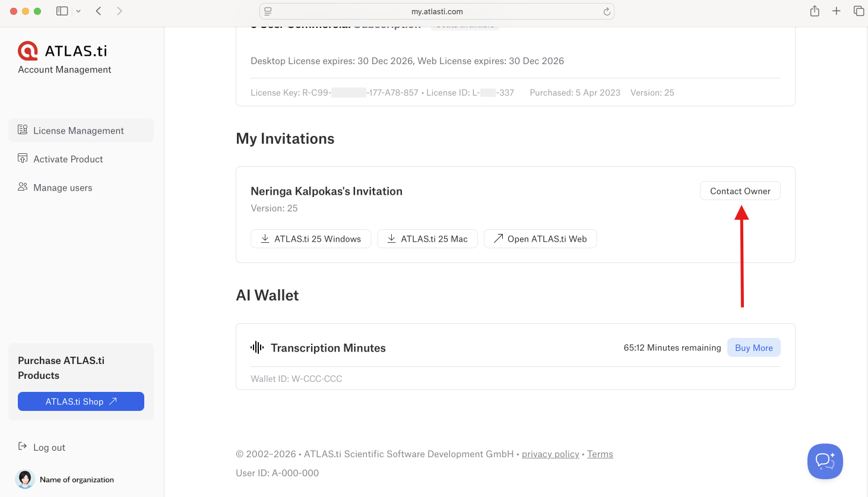Click the Transcription Minutes waveform icon
Image resolution: width=868 pixels, height=497 pixels.
(257, 347)
